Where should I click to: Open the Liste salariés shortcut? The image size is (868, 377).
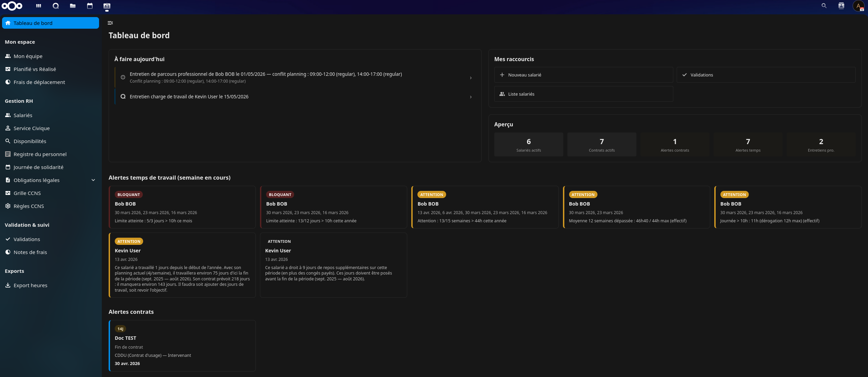coord(583,94)
